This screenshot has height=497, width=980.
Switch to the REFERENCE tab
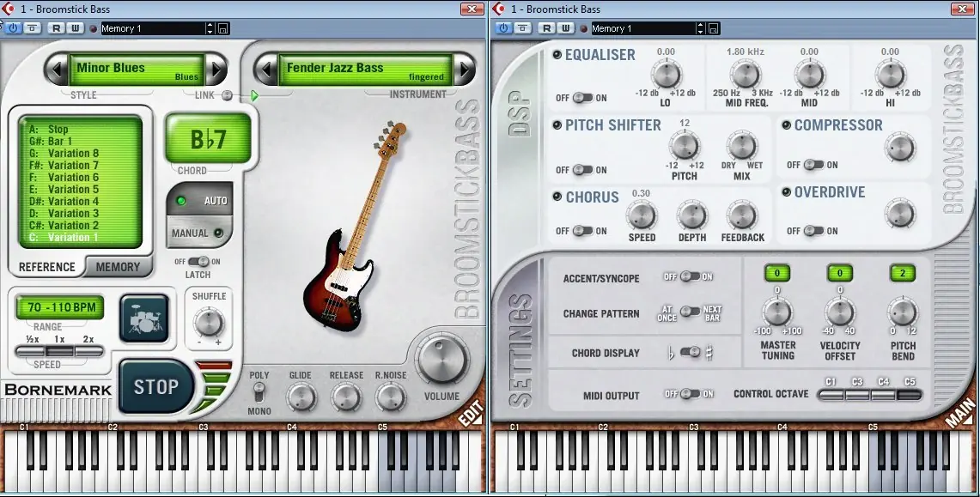tap(47, 267)
